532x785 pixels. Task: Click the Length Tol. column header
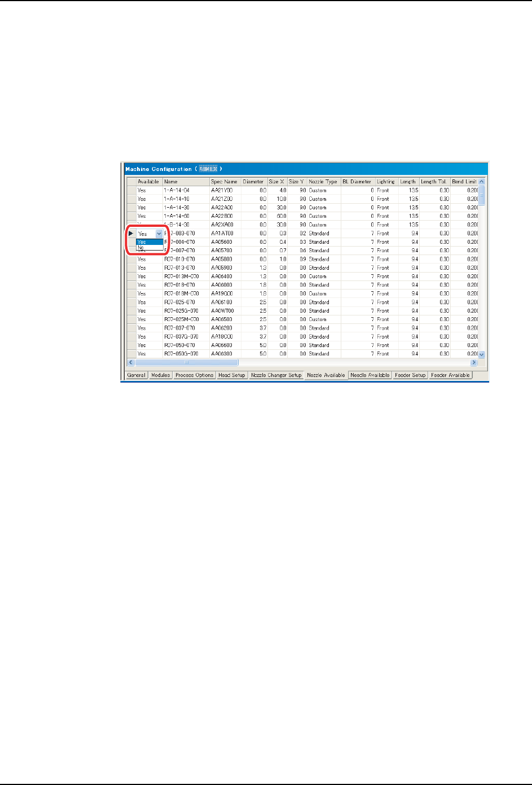434,182
